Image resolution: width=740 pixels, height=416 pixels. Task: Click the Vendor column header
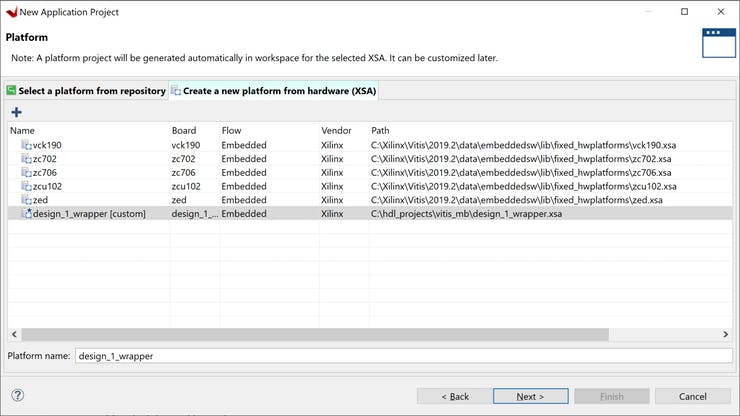(x=343, y=131)
